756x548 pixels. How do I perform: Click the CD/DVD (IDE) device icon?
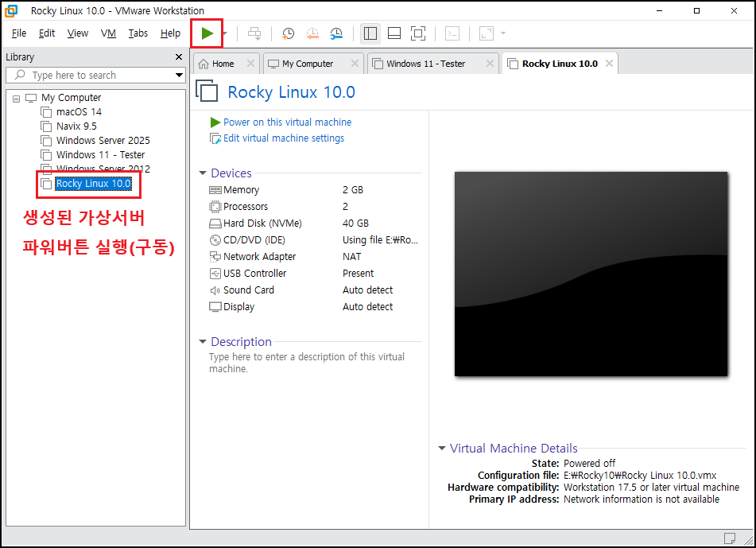(x=215, y=239)
